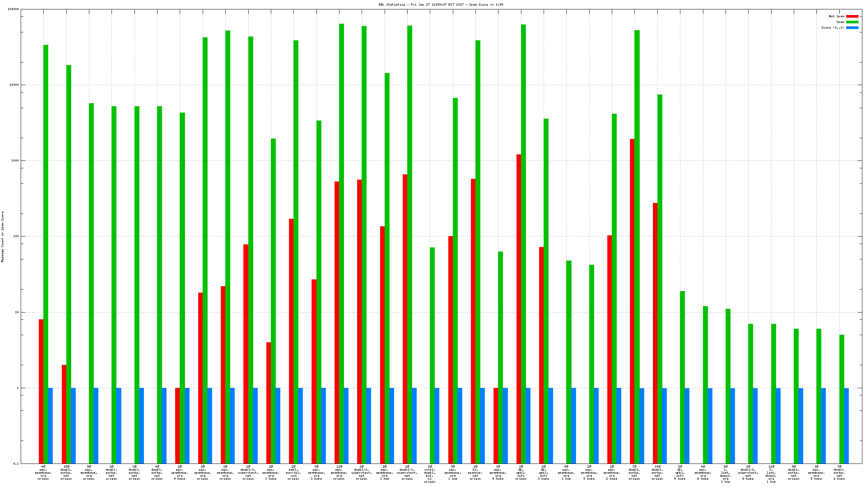The width and height of the screenshot is (868, 488).
Task: Click the 100000 y-axis tick label
Action: coord(13,9)
